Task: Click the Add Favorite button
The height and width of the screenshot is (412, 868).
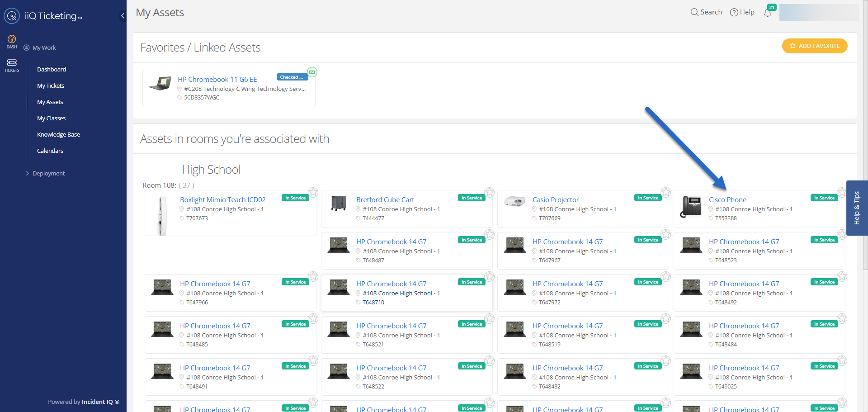Action: [815, 46]
